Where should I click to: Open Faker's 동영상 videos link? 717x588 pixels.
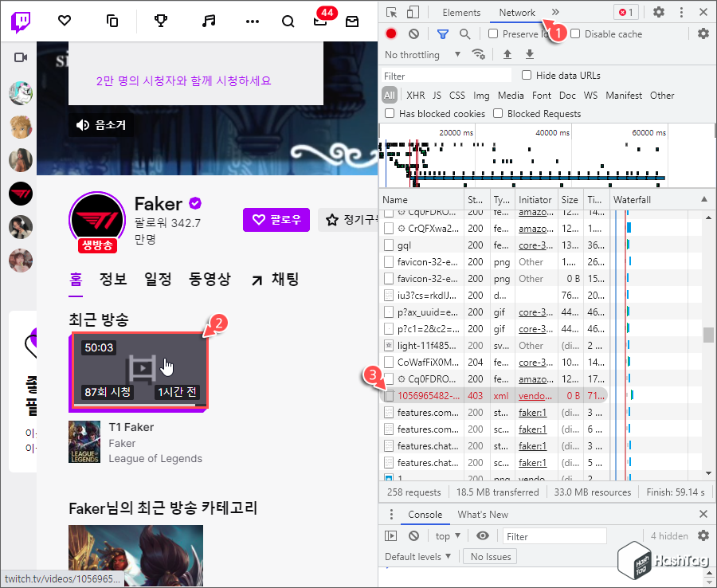point(210,279)
